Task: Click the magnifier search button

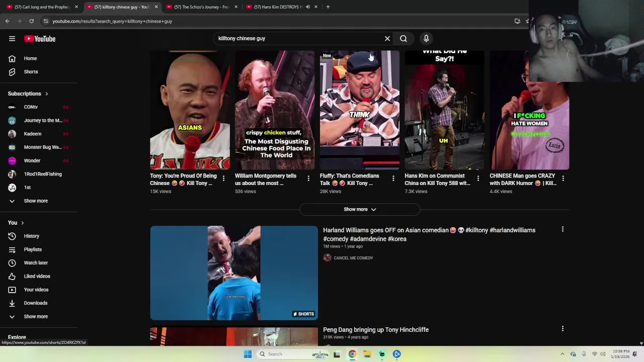Action: pos(404,38)
